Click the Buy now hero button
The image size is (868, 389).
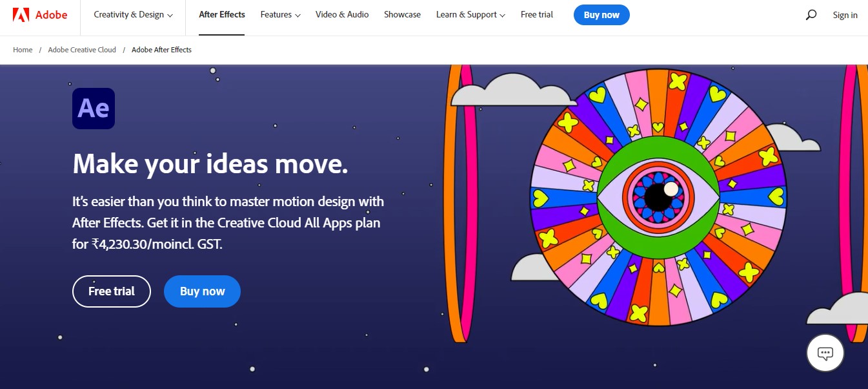(x=202, y=291)
